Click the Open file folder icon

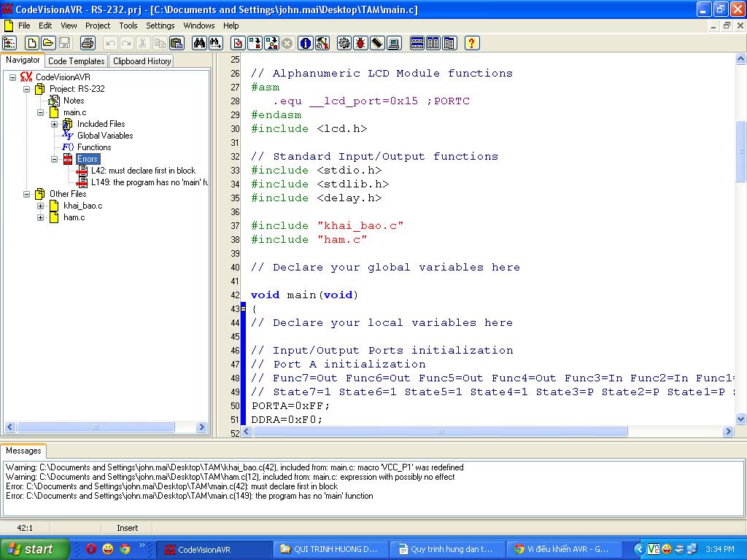(x=48, y=43)
